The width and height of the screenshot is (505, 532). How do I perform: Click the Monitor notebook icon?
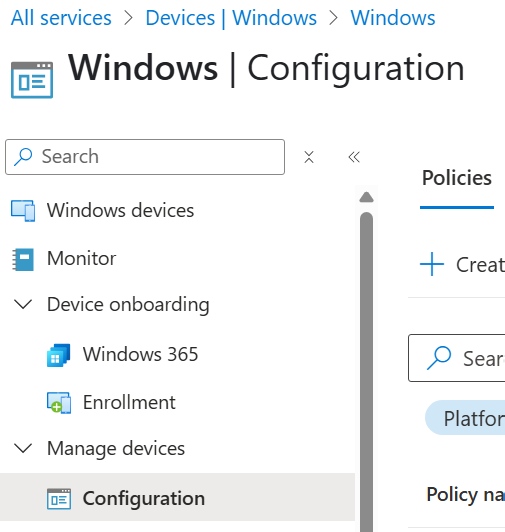(x=23, y=259)
